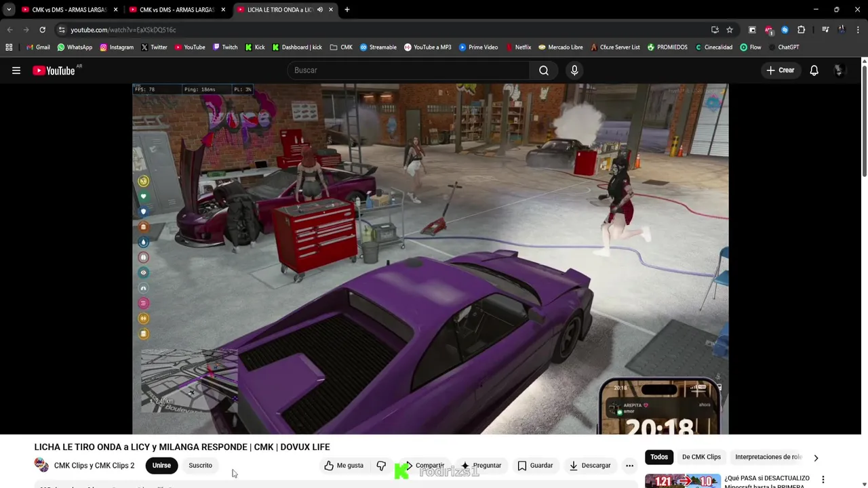Image resolution: width=868 pixels, height=488 pixels.
Task: Open the Kick bookmark
Action: [x=255, y=47]
